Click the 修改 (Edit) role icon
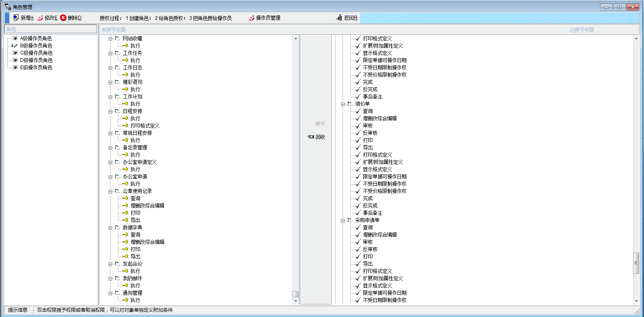644x317 pixels. tap(40, 18)
